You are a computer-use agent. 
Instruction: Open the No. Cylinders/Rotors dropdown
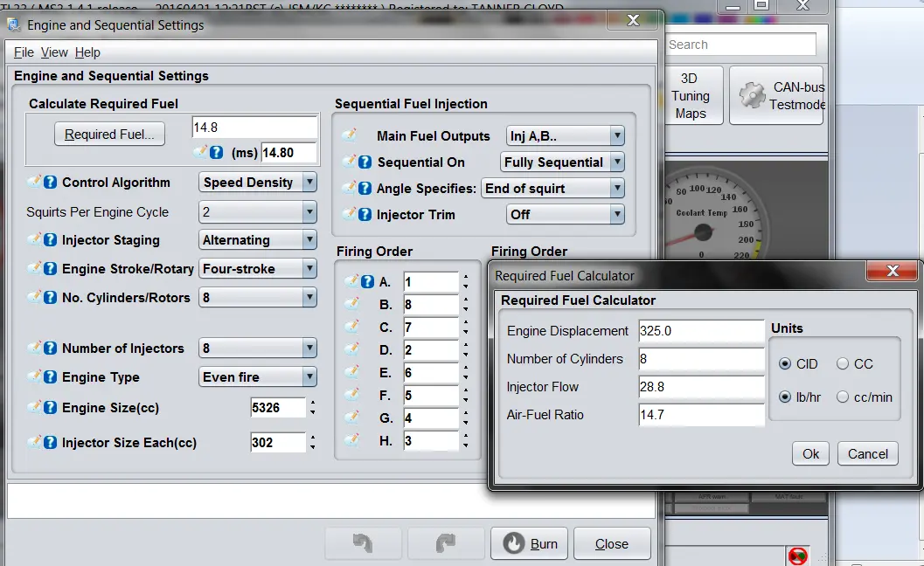258,298
